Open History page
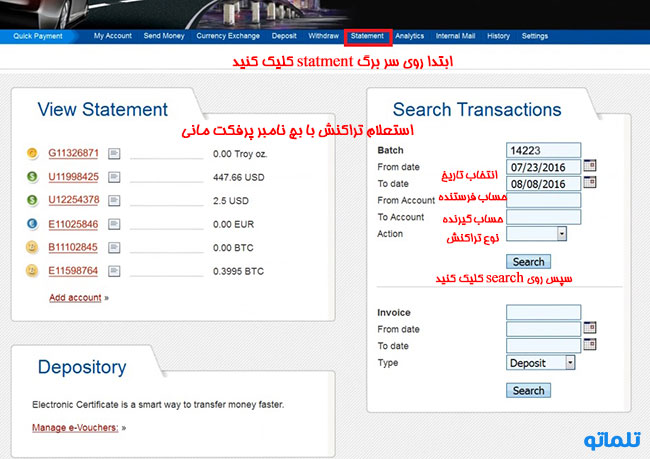Image resolution: width=650 pixels, height=459 pixels. click(498, 36)
